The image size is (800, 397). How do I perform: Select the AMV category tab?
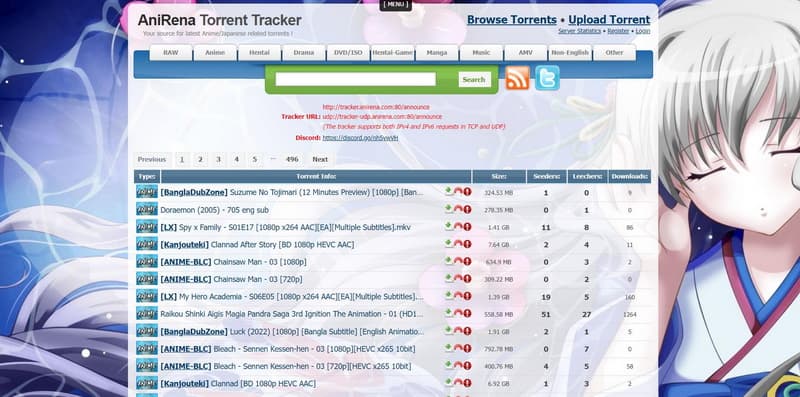pos(526,53)
